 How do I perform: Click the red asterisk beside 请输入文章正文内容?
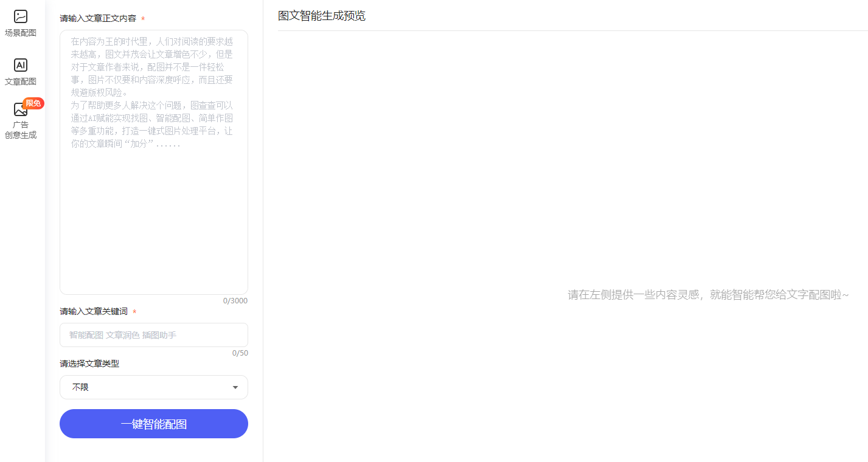[143, 19]
